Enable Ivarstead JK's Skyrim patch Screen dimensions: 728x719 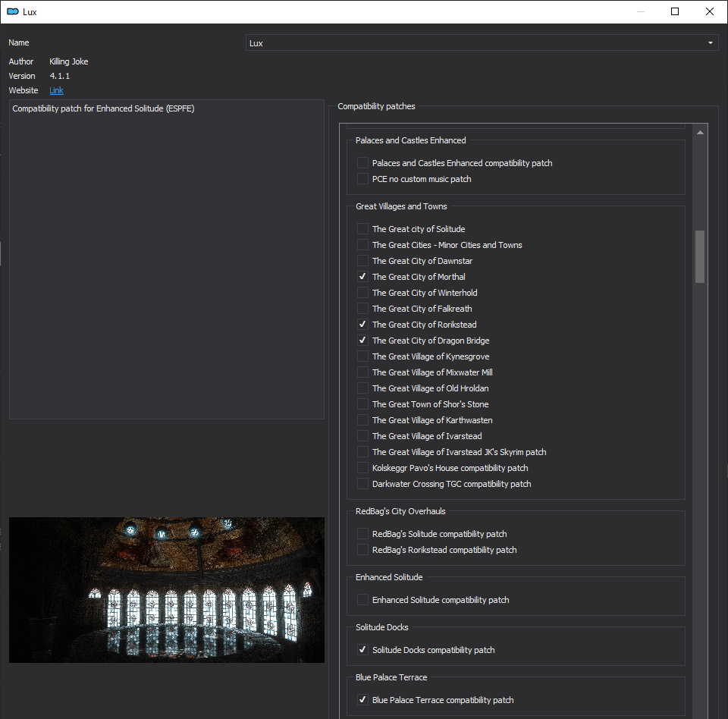click(362, 451)
